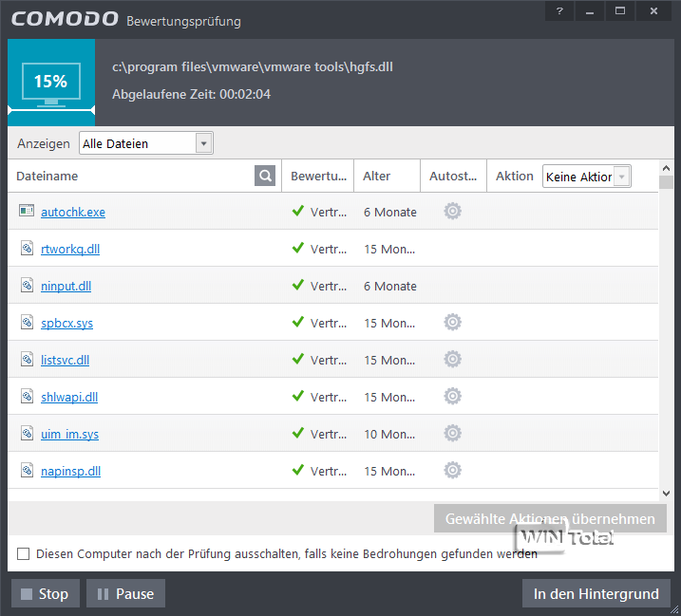Maximize the Comodo window
The width and height of the screenshot is (681, 616).
click(x=620, y=10)
